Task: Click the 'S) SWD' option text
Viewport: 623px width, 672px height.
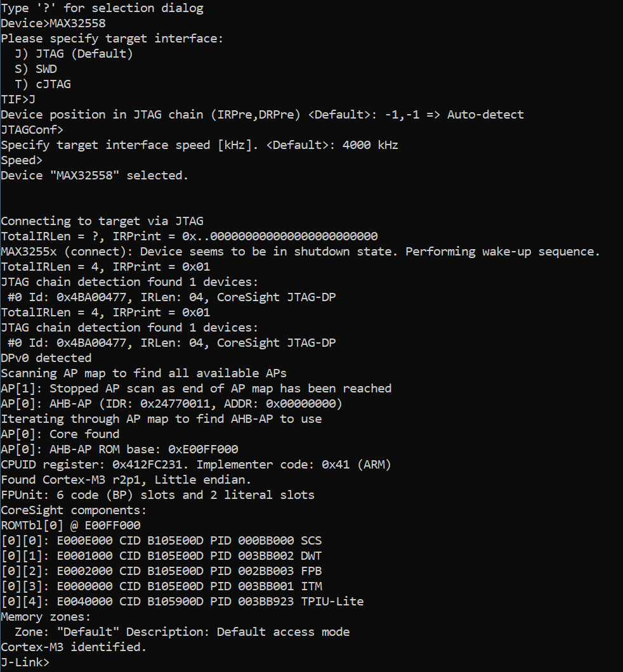Action: click(x=36, y=69)
